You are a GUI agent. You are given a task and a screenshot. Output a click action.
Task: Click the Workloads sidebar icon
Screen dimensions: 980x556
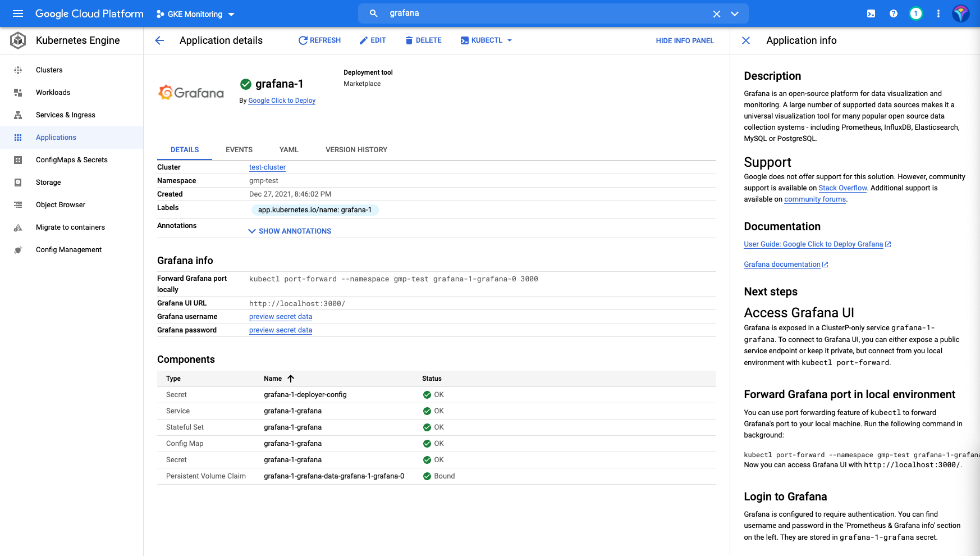point(18,93)
